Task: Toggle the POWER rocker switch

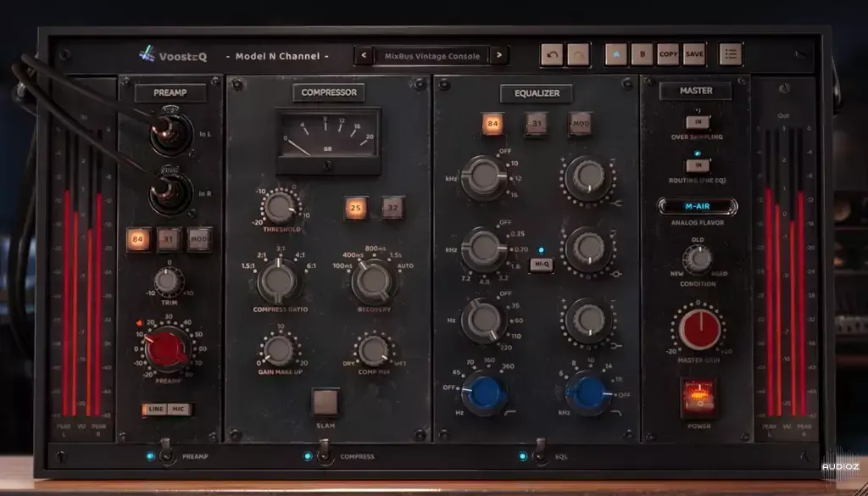Action: coord(699,398)
